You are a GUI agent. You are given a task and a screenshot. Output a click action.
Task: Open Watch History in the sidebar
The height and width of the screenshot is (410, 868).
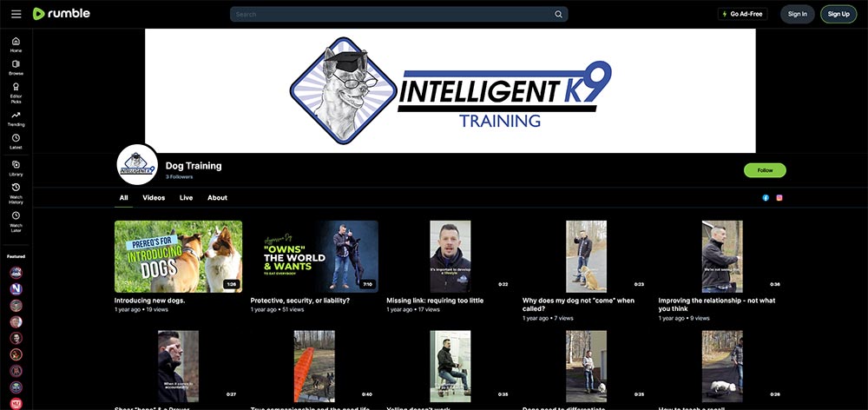[x=16, y=194]
